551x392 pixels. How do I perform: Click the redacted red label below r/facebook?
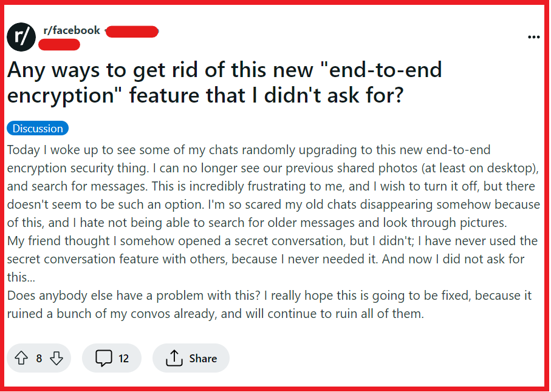(x=59, y=44)
